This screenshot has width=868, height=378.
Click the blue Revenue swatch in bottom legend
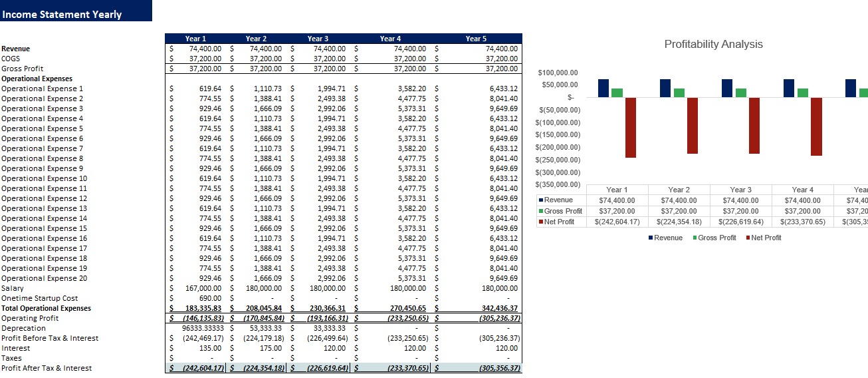[651, 238]
